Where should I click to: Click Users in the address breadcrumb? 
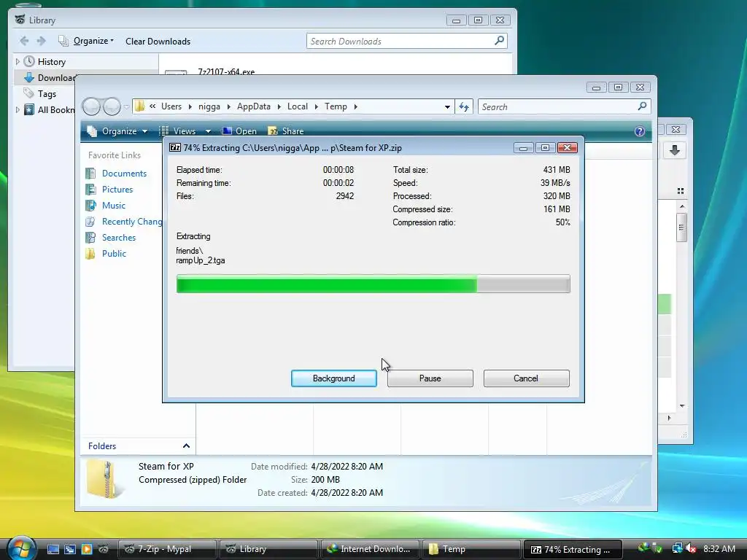pyautogui.click(x=171, y=106)
